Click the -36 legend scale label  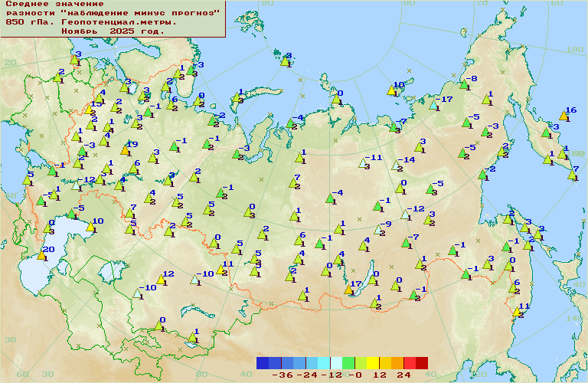pyautogui.click(x=284, y=375)
